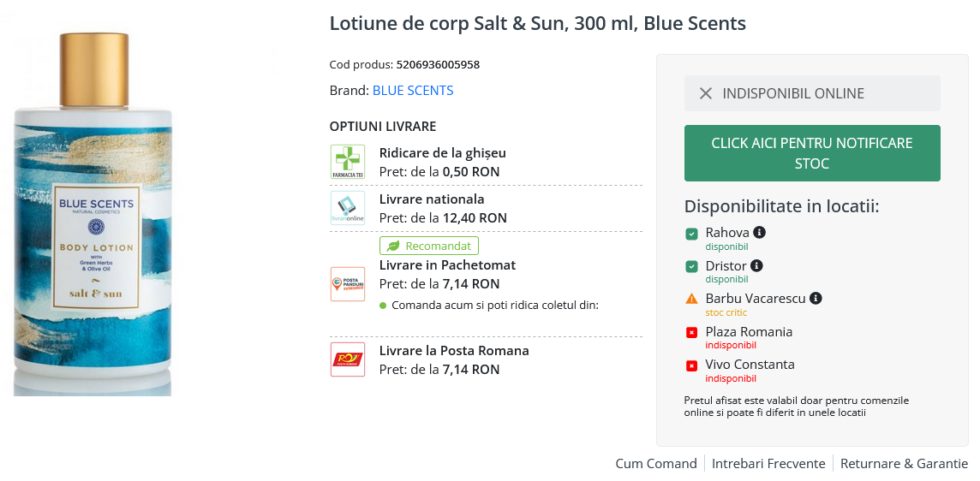The image size is (980, 481).
Task: Click the orange warning triangle for Barbu Vacarescu
Action: (x=691, y=300)
